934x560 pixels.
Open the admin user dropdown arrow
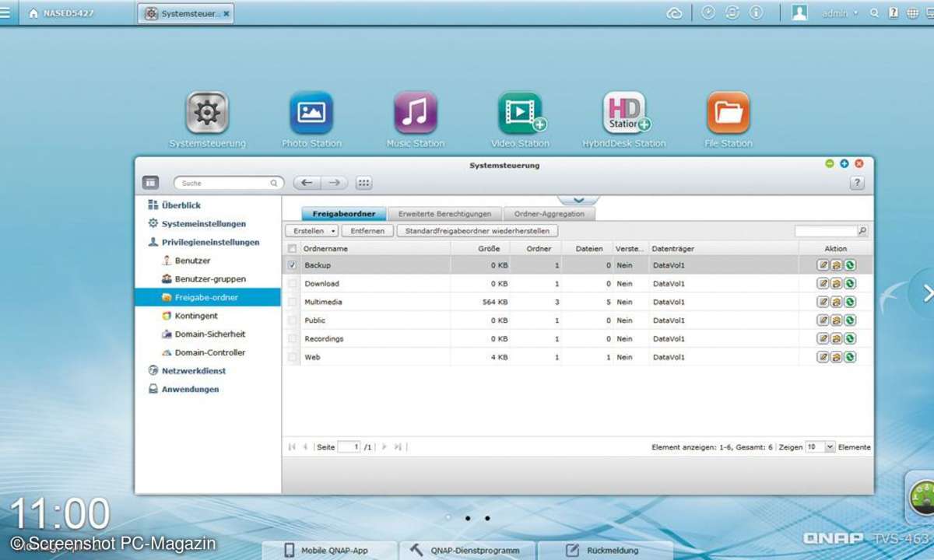tap(856, 13)
